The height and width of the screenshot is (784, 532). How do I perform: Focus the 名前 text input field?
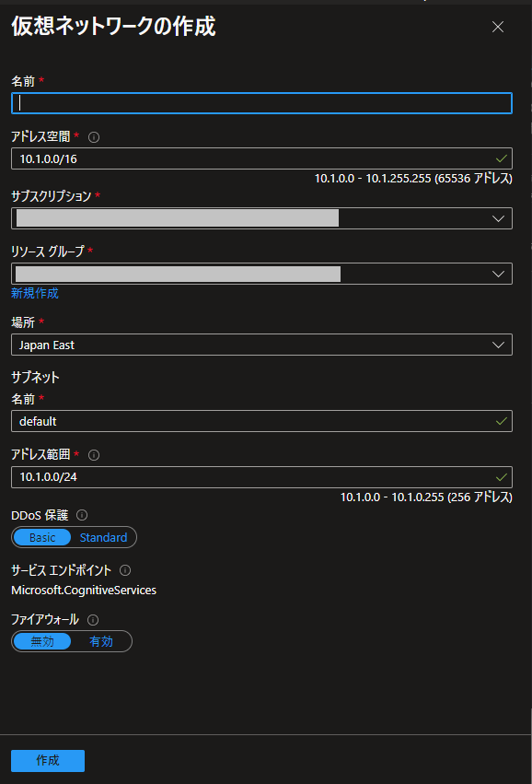(261, 103)
